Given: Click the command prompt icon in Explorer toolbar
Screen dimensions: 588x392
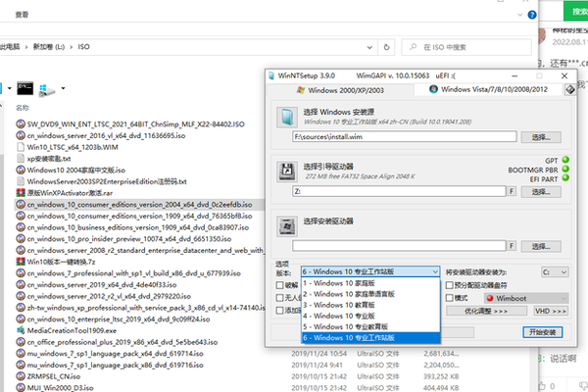Looking at the screenshot, I should 25,88.
